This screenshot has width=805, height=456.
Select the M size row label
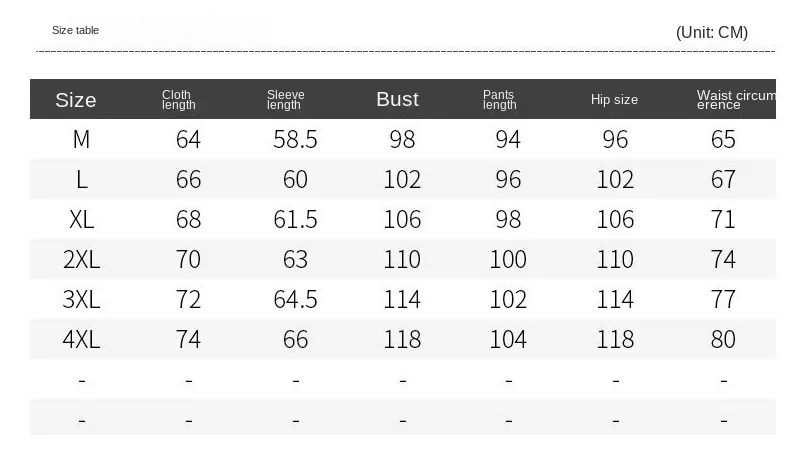81,139
